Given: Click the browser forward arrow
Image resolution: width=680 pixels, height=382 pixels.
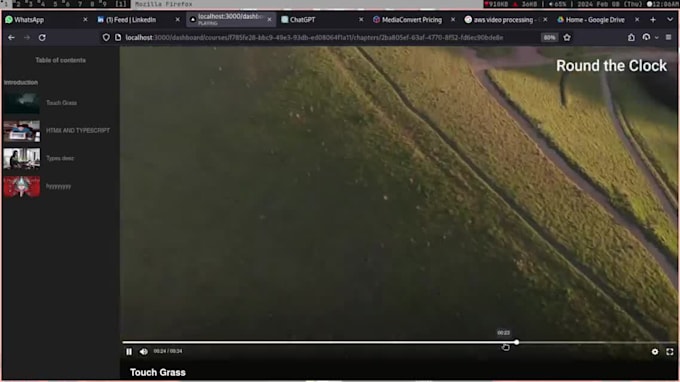Looking at the screenshot, I should tap(27, 38).
